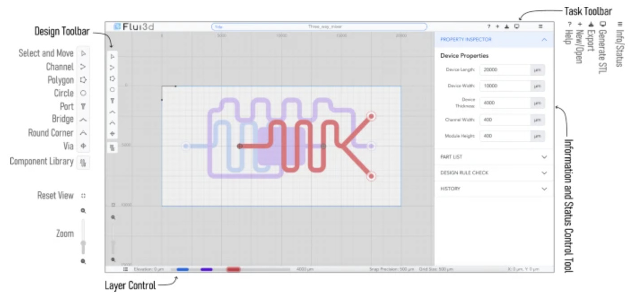
Task: Click the Flui3d logo
Action: point(134,26)
